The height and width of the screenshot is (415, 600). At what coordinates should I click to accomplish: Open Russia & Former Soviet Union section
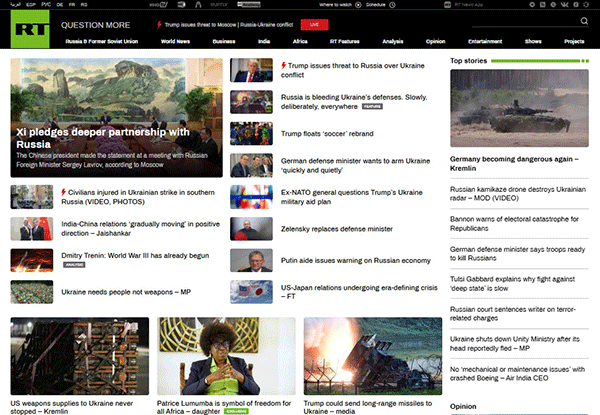(101, 41)
